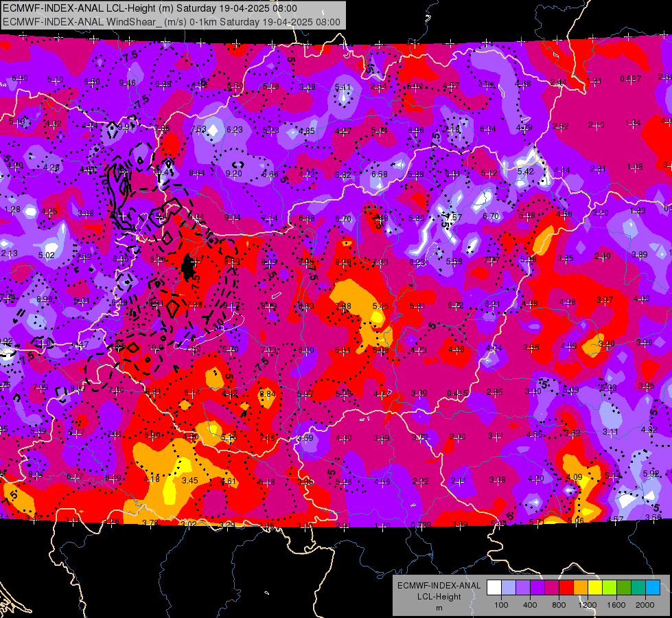The image size is (672, 618).
Task: Click the wind shear value 2.44
Action: click(x=559, y=82)
